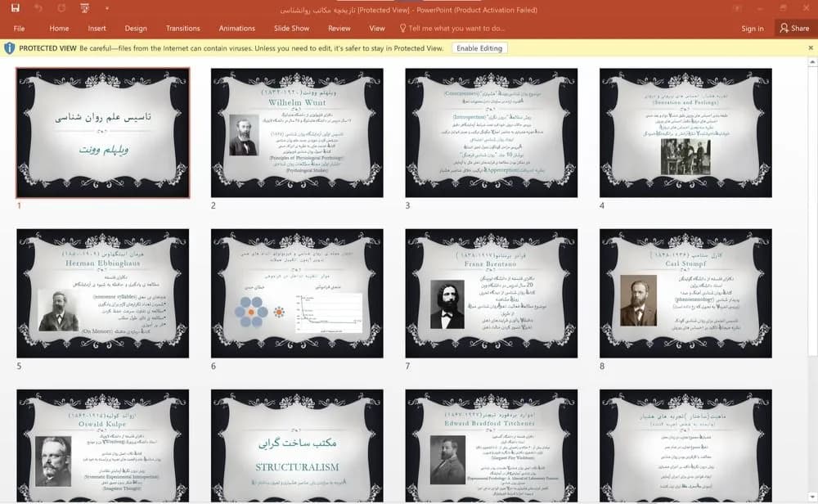The width and height of the screenshot is (818, 504).
Task: Select the Wilhelm Wundt slide thumbnail
Action: [297, 133]
